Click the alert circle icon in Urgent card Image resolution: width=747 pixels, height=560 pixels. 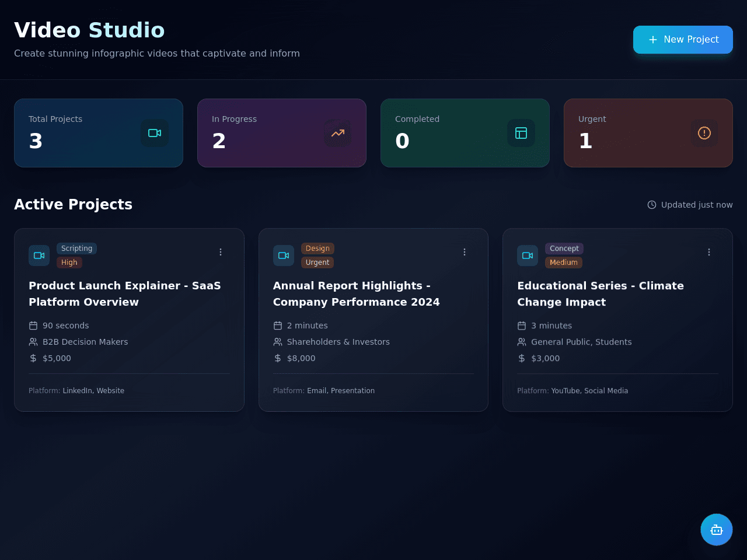[x=704, y=133]
